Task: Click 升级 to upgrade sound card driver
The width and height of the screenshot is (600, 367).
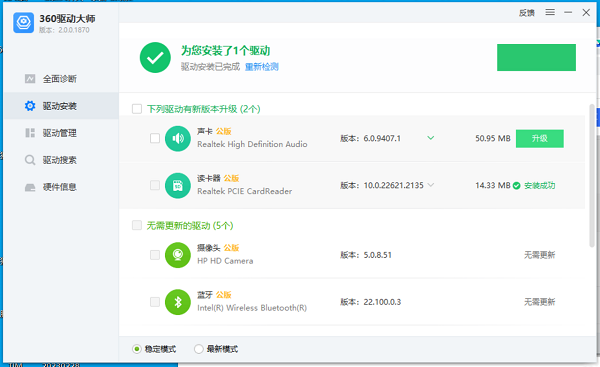Action: point(540,139)
